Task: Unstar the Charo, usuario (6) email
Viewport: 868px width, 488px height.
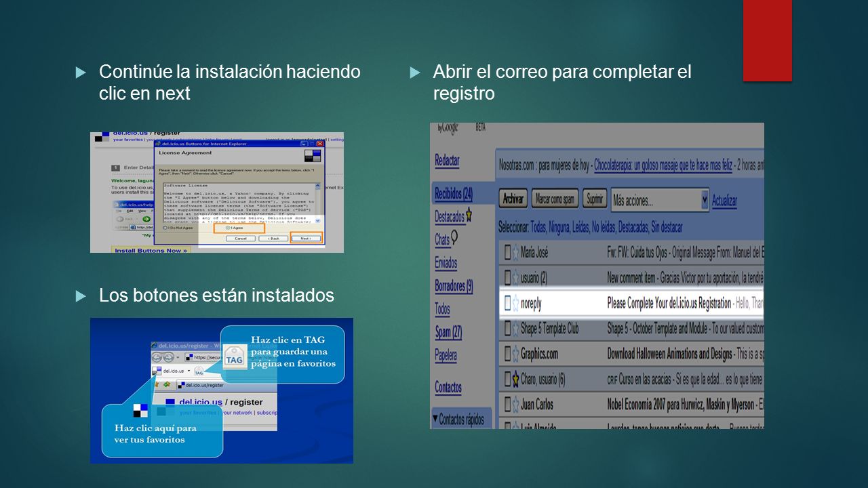Action: (515, 378)
